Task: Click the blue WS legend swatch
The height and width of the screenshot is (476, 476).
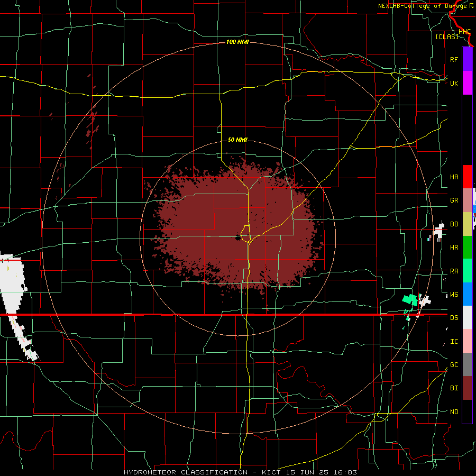Action: pyautogui.click(x=467, y=294)
